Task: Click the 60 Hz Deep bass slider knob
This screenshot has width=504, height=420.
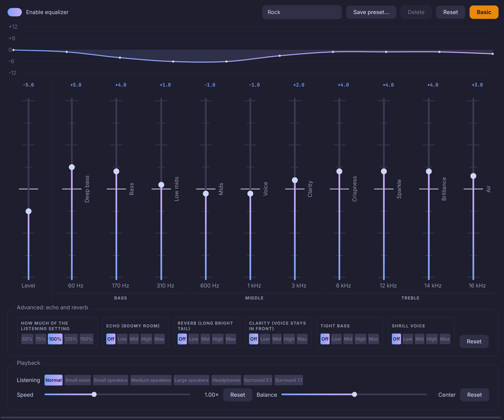Action: coord(72,167)
